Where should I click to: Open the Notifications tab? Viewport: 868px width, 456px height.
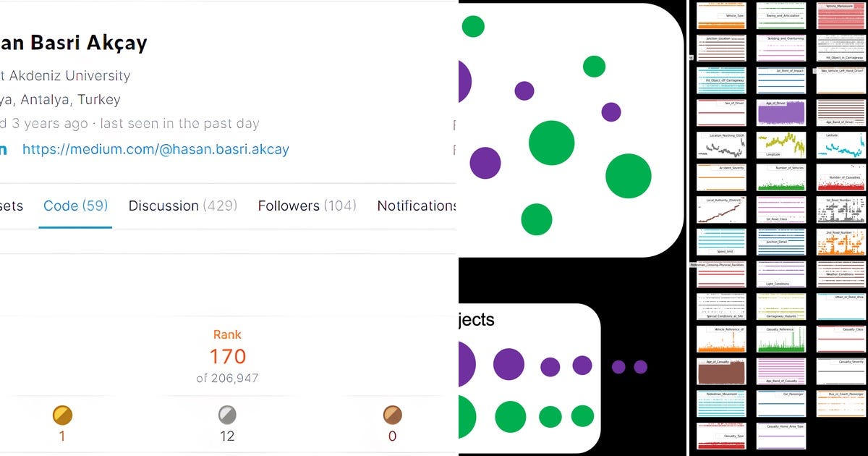pyautogui.click(x=417, y=206)
